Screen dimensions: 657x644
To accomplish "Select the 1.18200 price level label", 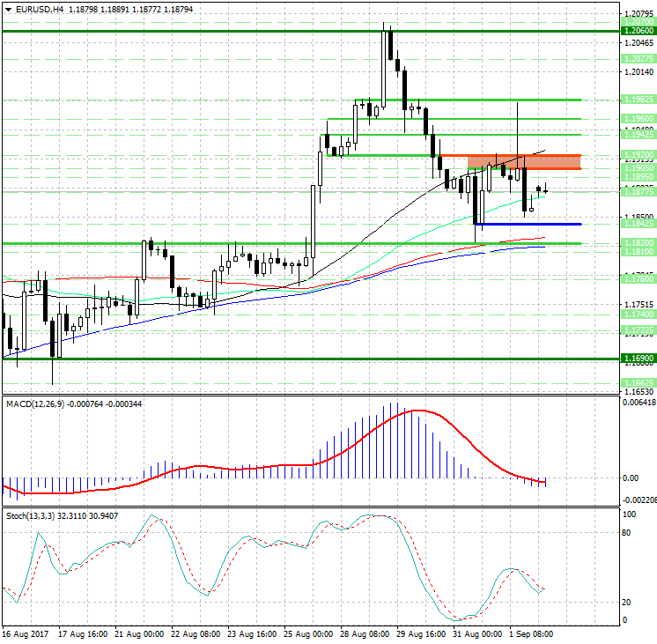I will (639, 243).
